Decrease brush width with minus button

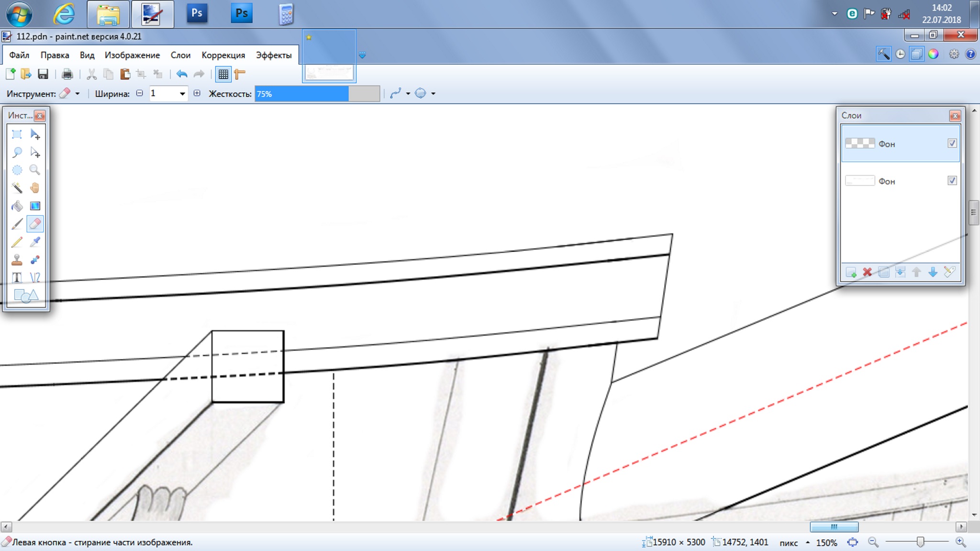[x=139, y=93]
